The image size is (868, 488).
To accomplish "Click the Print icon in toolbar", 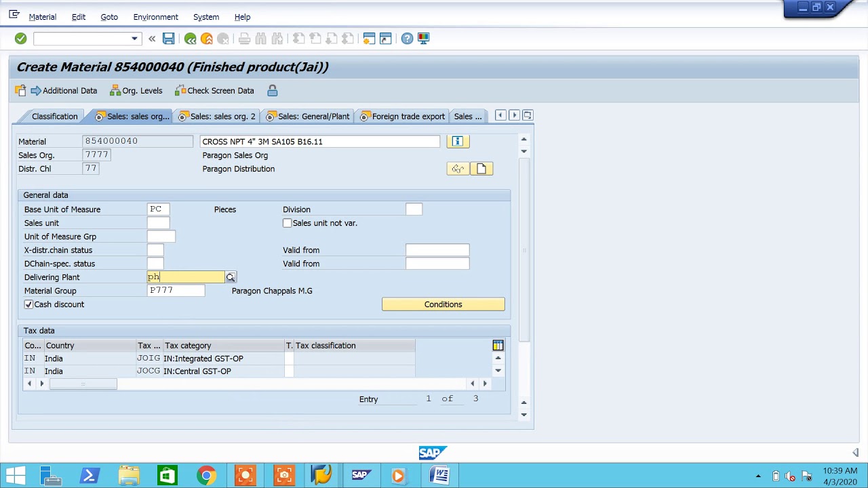I will pyautogui.click(x=245, y=39).
